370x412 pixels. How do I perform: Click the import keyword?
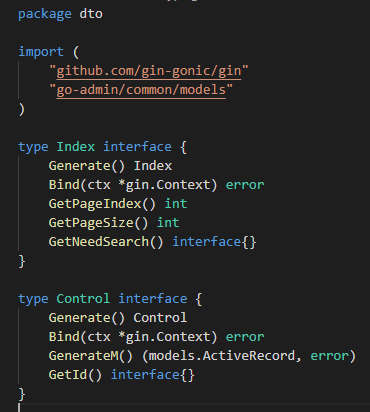[41, 52]
